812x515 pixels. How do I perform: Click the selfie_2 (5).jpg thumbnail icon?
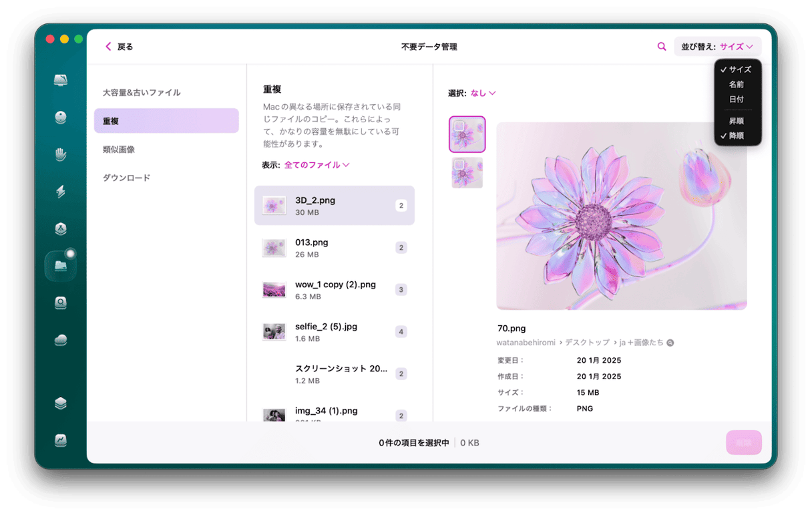pyautogui.click(x=274, y=332)
